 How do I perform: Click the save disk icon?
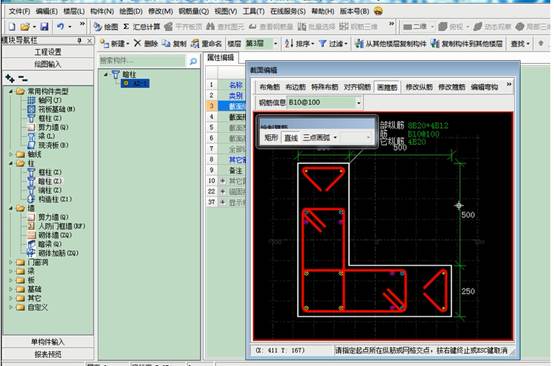44,26
